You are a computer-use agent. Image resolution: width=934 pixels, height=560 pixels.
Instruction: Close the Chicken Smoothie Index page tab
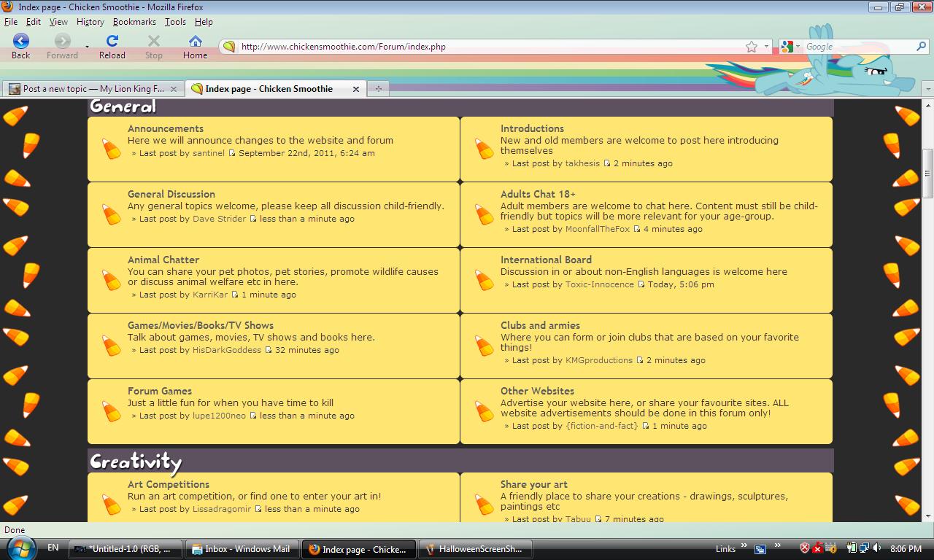point(356,89)
